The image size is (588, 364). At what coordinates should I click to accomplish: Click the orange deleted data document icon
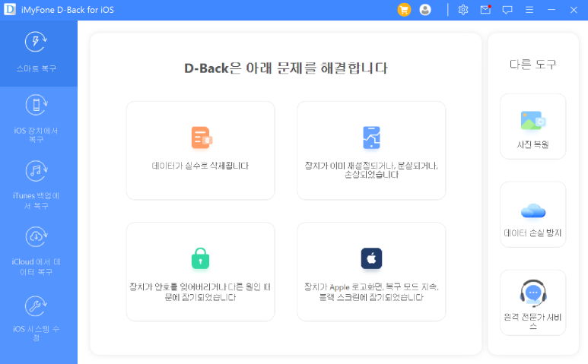[x=202, y=138]
